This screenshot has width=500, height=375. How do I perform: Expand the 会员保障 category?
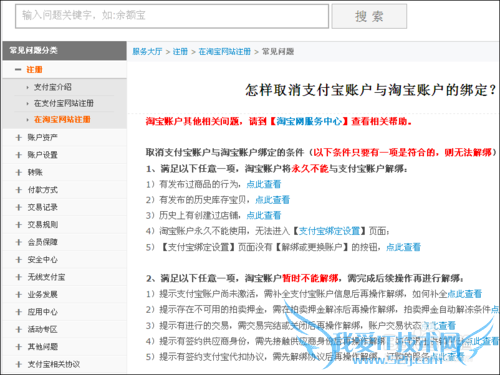[19, 242]
